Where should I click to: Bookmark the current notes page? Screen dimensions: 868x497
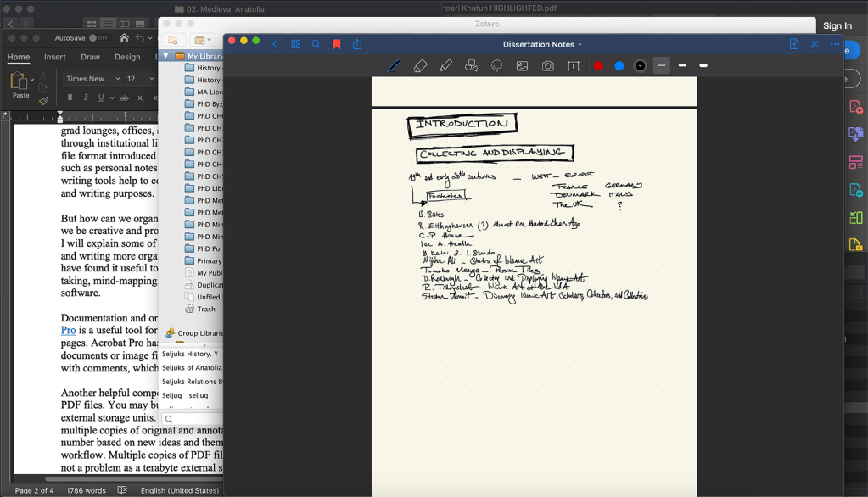pyautogui.click(x=337, y=44)
